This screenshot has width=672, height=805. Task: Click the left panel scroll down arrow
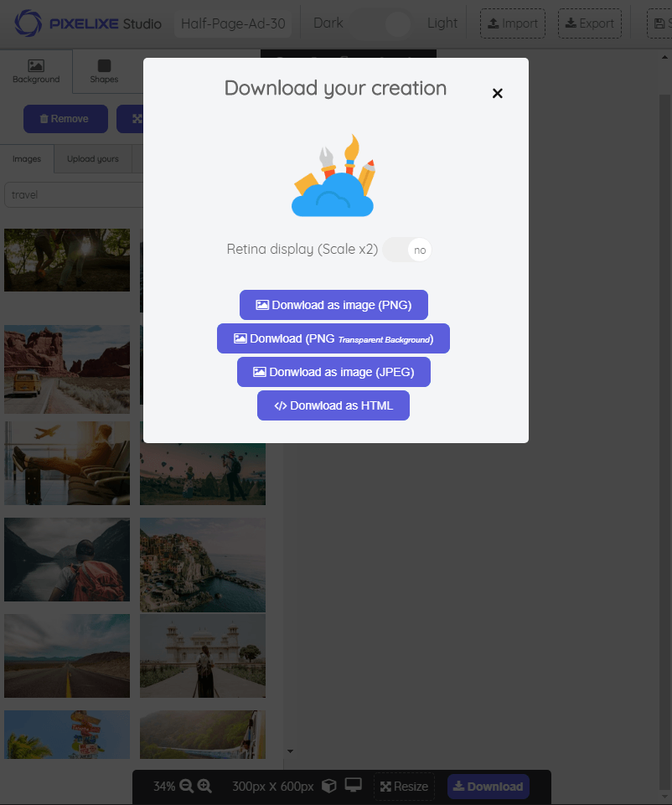click(x=290, y=751)
